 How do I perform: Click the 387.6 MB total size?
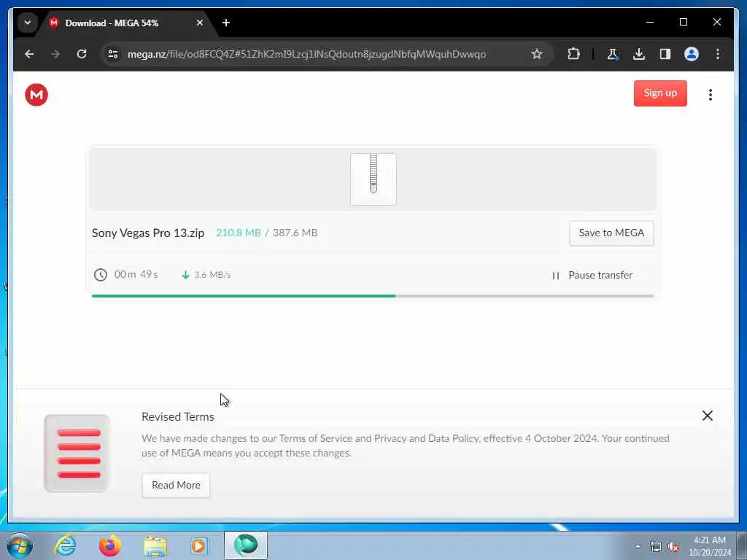(x=295, y=233)
